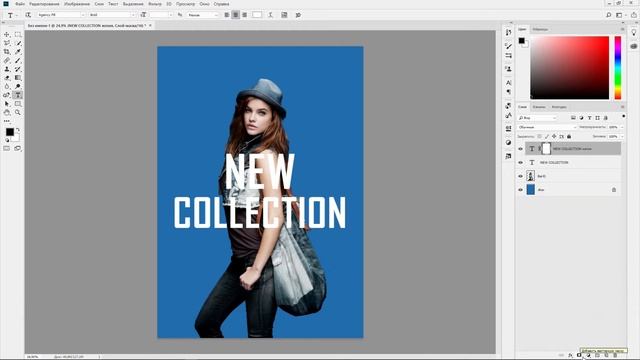Screen dimensions: 640x360
Task: Select the Magic Wand tool
Action: tap(18, 43)
